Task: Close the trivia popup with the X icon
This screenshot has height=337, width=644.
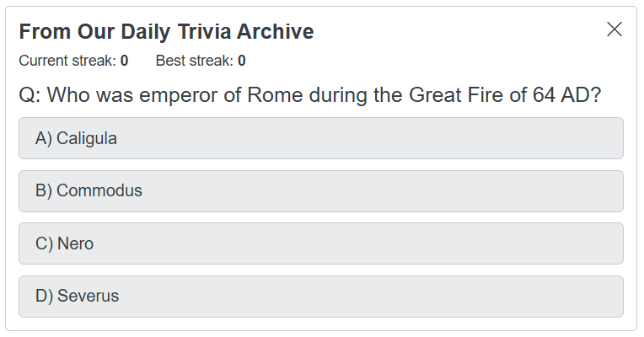Action: [x=614, y=29]
